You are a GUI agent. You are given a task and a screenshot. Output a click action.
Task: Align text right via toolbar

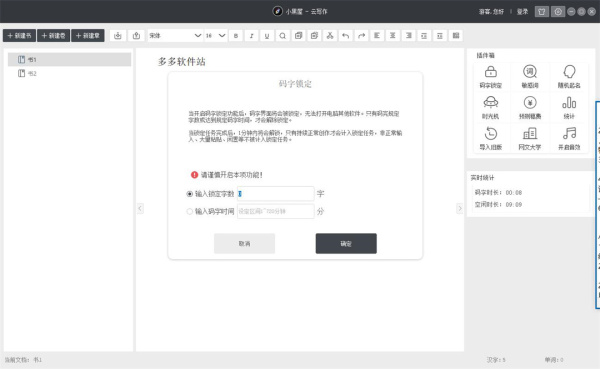(409, 36)
